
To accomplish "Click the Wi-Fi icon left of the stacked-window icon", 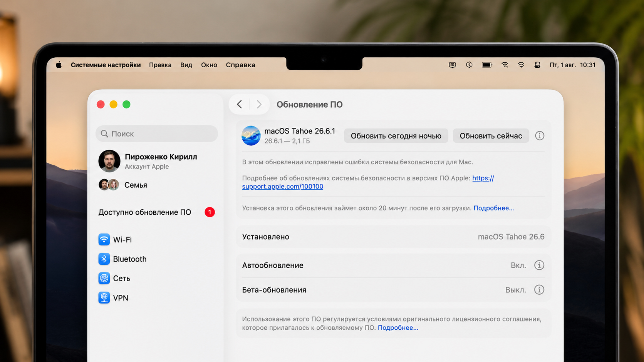I will [x=521, y=65].
